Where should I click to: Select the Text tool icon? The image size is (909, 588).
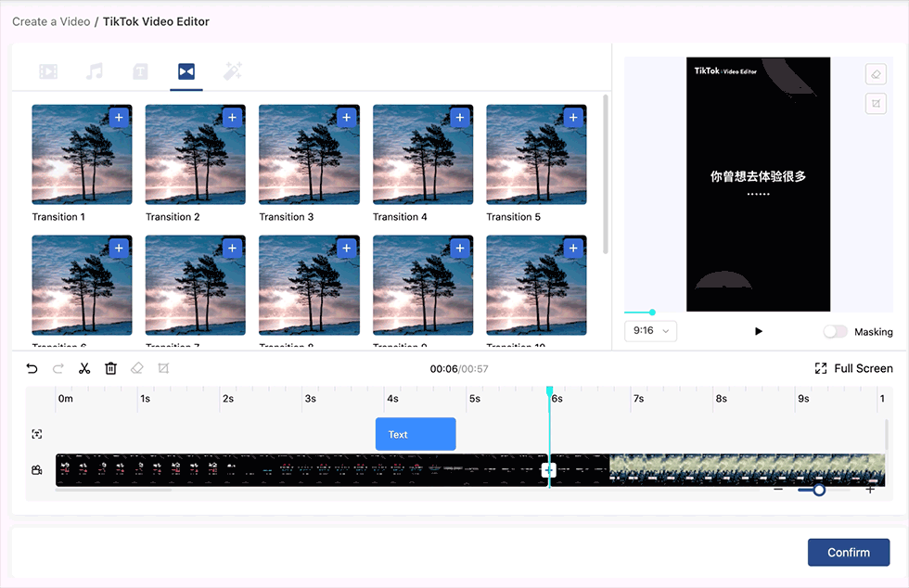(140, 71)
